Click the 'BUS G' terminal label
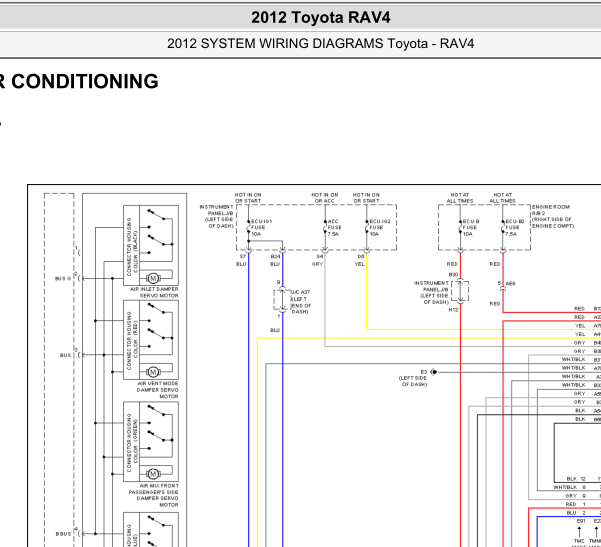601x547 pixels. pos(63,279)
